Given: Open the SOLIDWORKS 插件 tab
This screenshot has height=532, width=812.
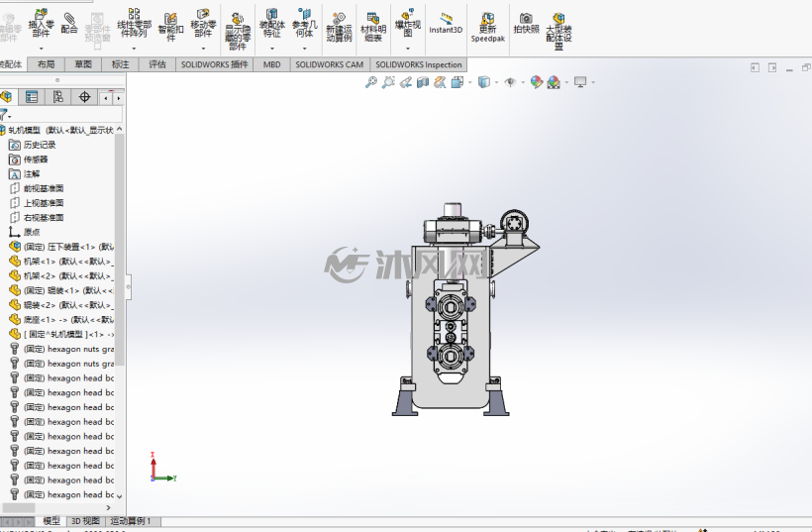Looking at the screenshot, I should tap(215, 64).
